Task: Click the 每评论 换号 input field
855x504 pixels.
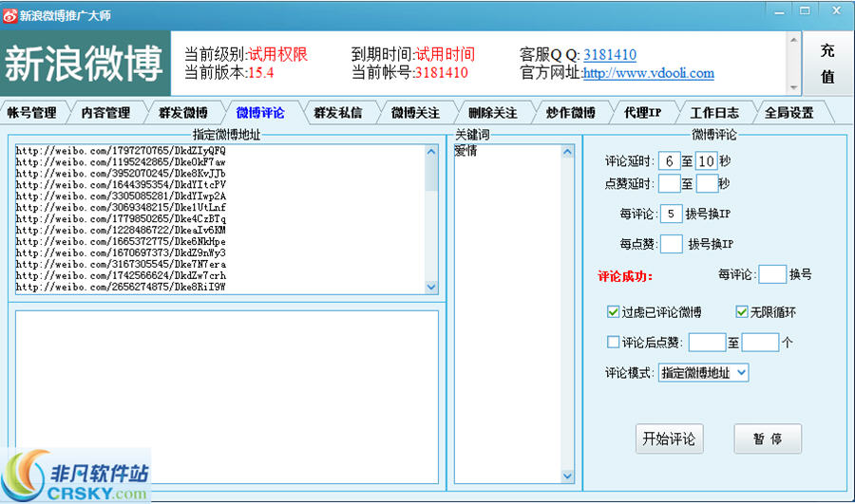Action: [x=772, y=274]
